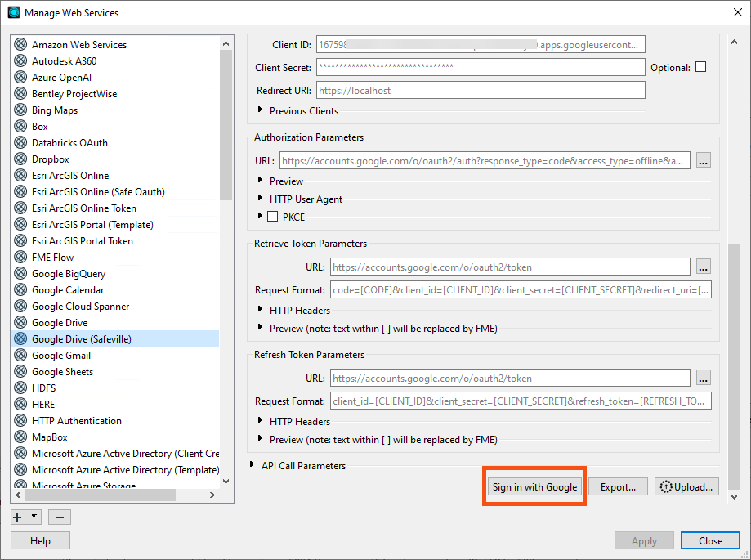Open ellipsis editor for Retrieve Token URL
751x560 pixels.
(x=703, y=267)
